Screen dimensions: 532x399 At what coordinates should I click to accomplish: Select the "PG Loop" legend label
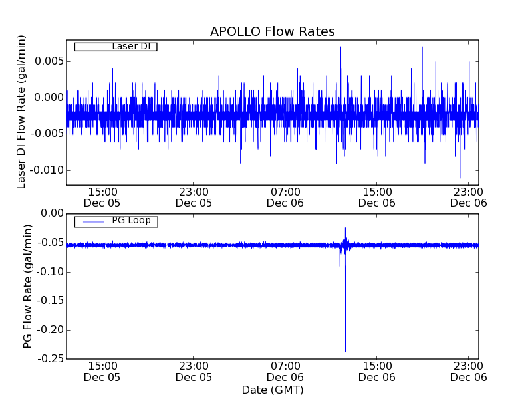(x=131, y=221)
